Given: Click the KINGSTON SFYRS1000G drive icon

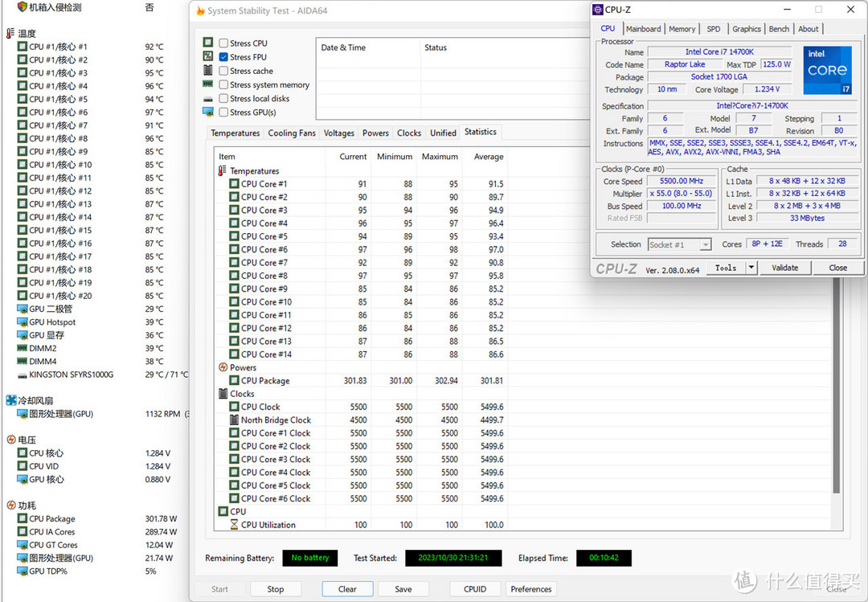Looking at the screenshot, I should [23, 375].
